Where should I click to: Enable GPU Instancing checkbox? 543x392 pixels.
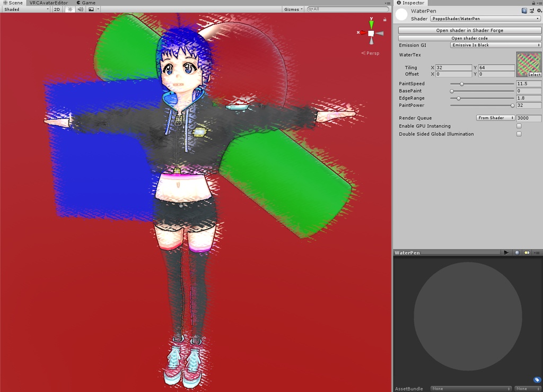pos(519,126)
